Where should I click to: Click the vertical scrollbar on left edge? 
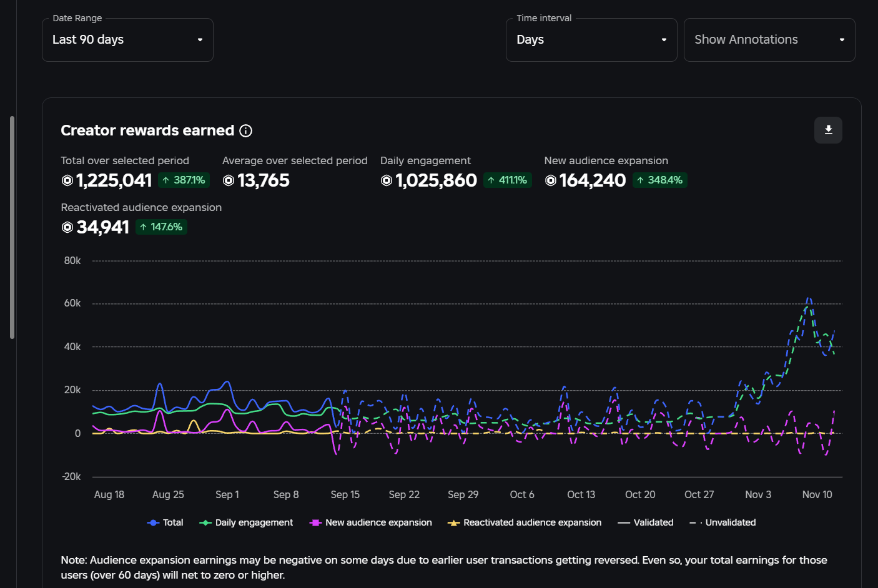click(12, 227)
